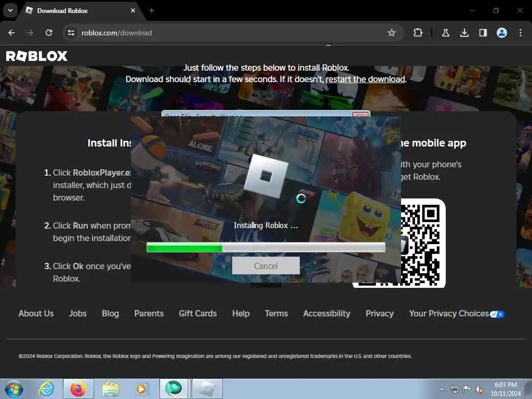The image size is (532, 399).
Task: Click the silver Roblox installer logo
Action: click(x=266, y=176)
